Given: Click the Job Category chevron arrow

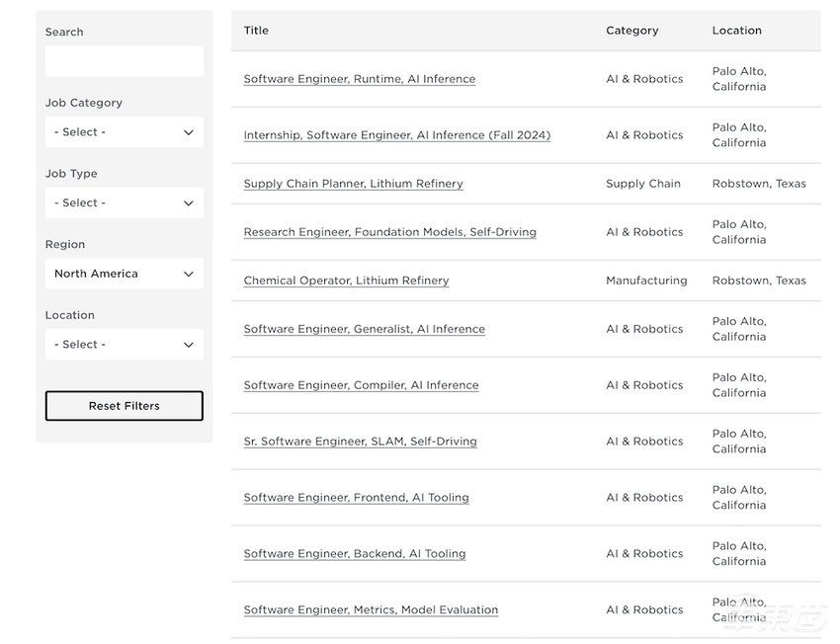Looking at the screenshot, I should [x=189, y=132].
